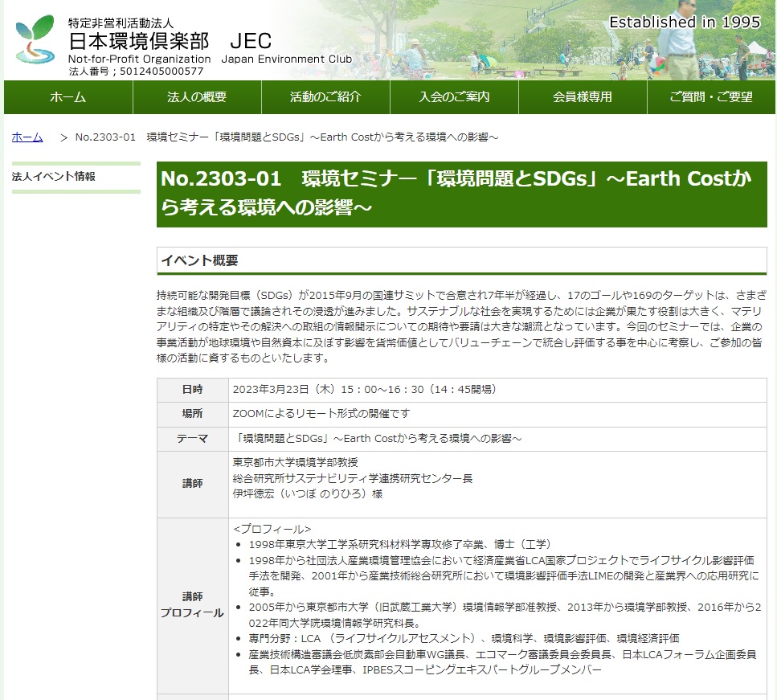Click the <プロフィール> label
Image resolution: width=777 pixels, height=700 pixels.
click(x=272, y=529)
